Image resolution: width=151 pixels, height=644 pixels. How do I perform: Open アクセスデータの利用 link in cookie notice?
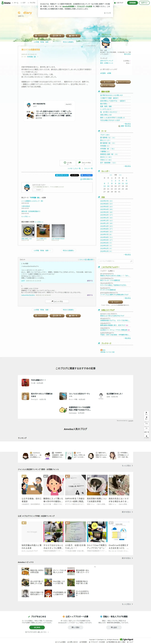pos(85,6)
